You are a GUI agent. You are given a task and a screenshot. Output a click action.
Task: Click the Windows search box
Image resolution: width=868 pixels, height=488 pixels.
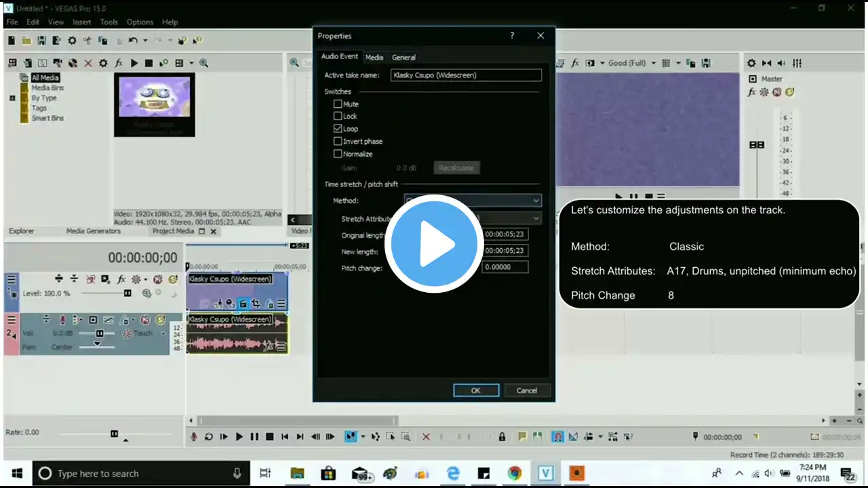pos(142,473)
